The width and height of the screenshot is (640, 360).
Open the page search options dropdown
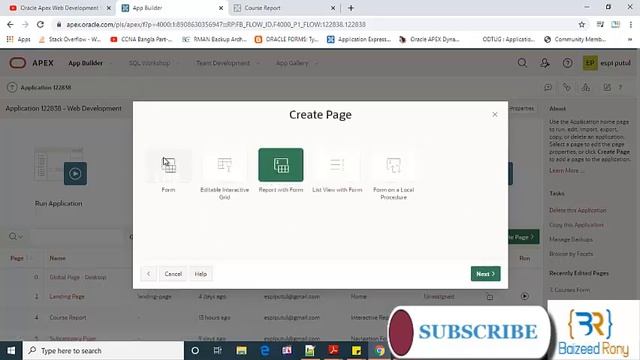pyautogui.click(x=16, y=236)
